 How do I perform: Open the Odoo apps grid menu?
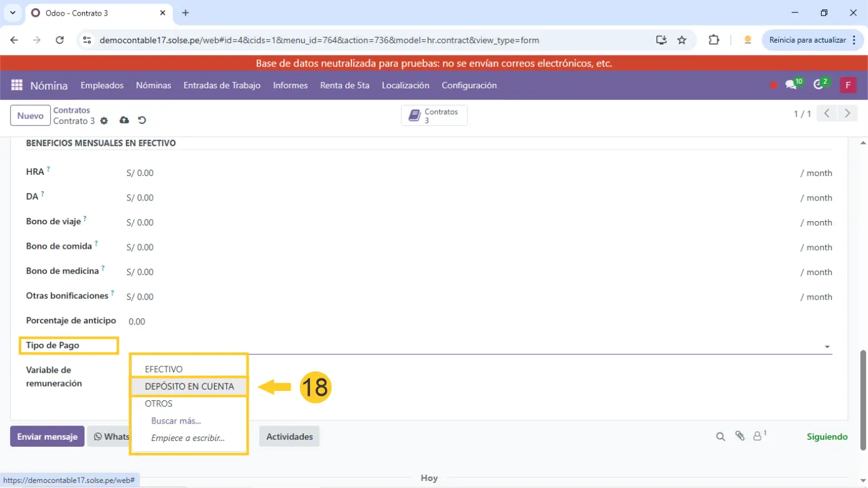17,85
